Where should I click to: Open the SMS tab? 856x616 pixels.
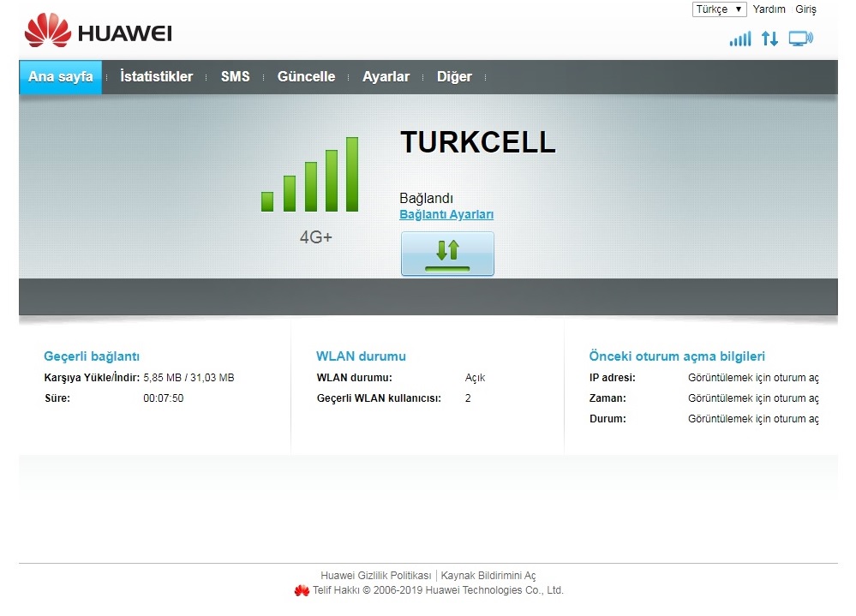(x=236, y=76)
